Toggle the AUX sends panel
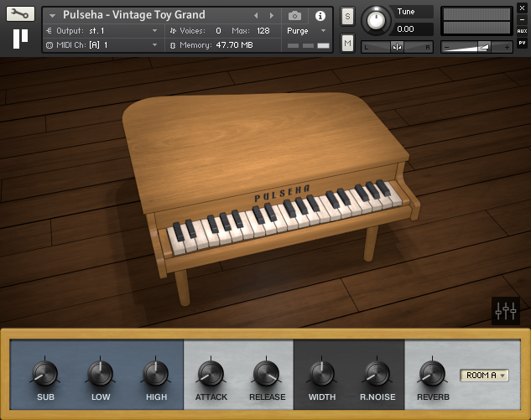531x420 pixels. tap(522, 31)
